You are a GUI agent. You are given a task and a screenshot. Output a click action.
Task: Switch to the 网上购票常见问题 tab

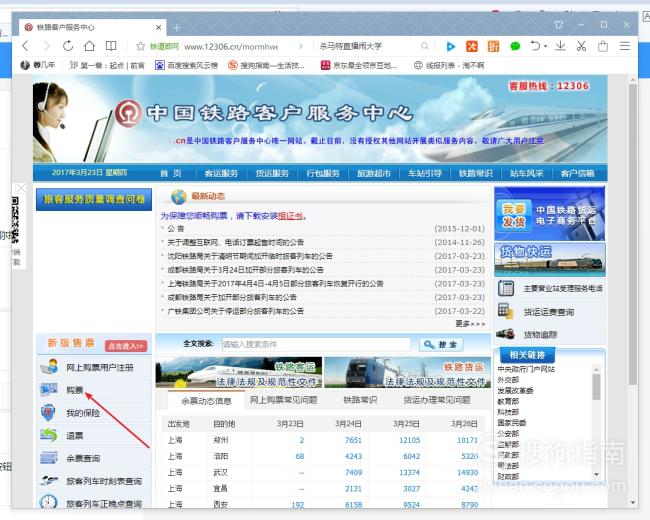(x=284, y=400)
